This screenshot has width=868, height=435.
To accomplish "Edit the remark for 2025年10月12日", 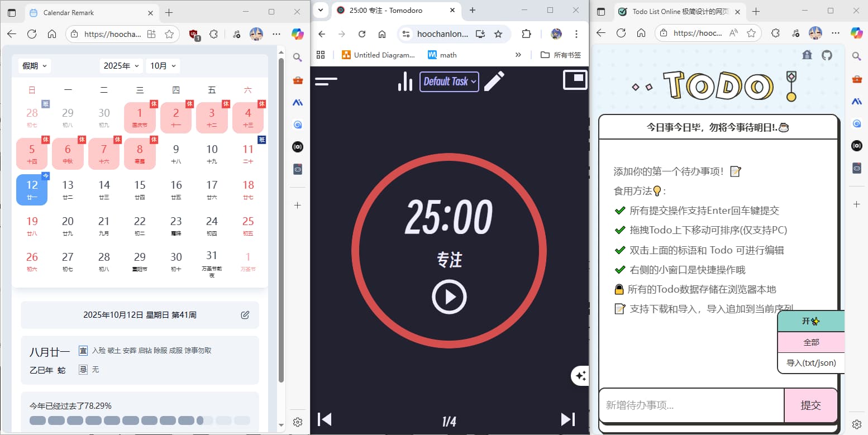I will click(x=245, y=315).
